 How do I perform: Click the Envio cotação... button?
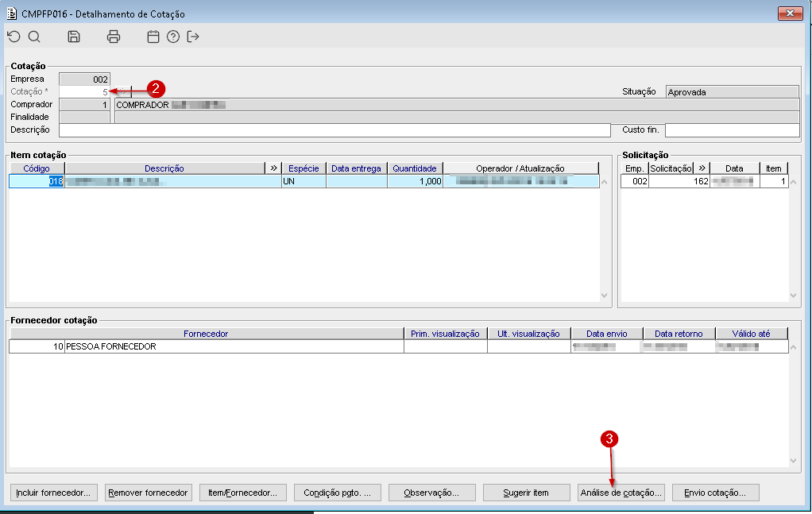tap(716, 493)
